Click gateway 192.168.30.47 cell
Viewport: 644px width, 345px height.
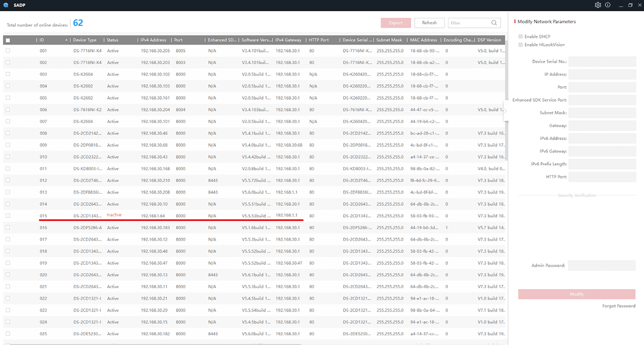tap(289, 263)
